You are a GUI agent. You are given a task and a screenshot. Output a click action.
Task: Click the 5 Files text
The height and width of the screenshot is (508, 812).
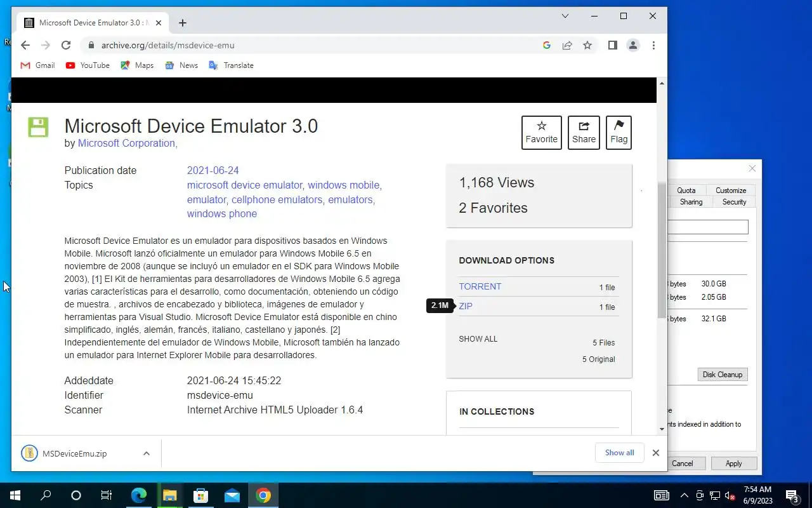(604, 343)
